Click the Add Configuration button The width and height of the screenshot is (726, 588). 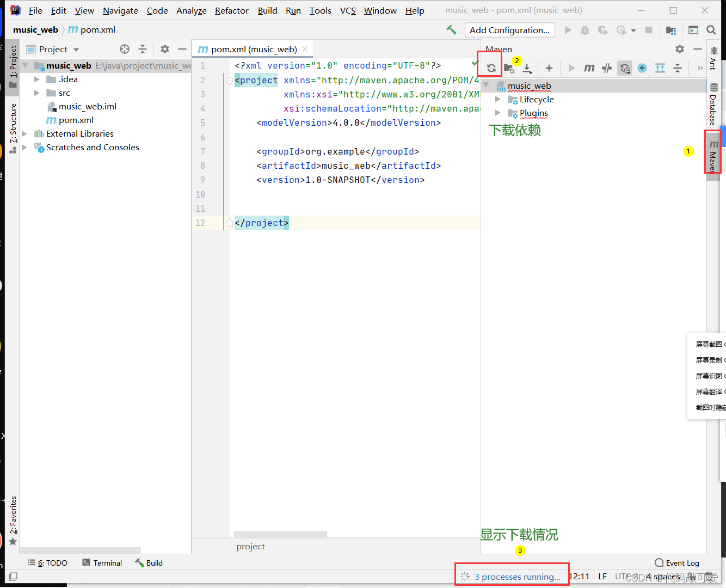point(510,30)
